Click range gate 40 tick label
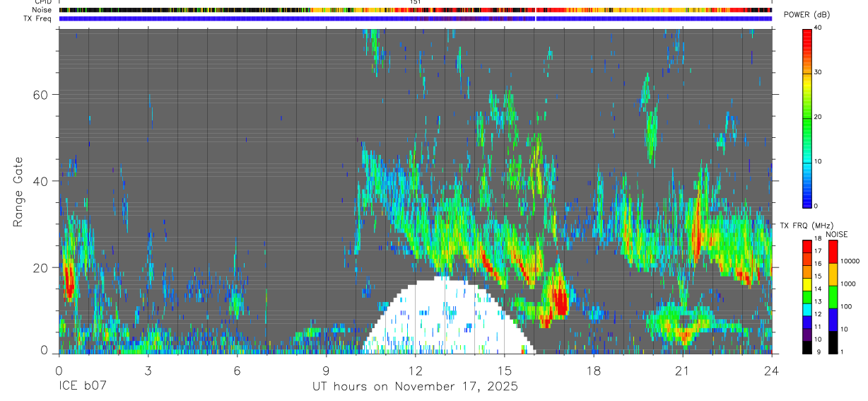 click(x=42, y=181)
